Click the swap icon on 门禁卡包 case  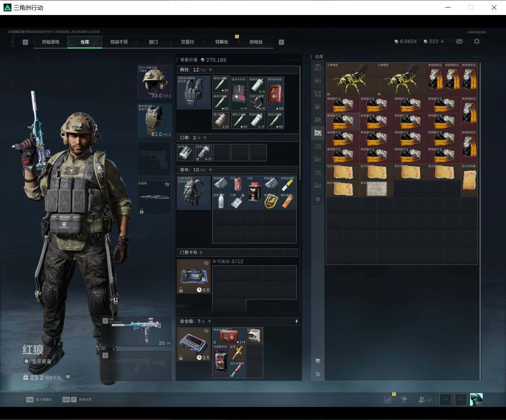(x=206, y=263)
